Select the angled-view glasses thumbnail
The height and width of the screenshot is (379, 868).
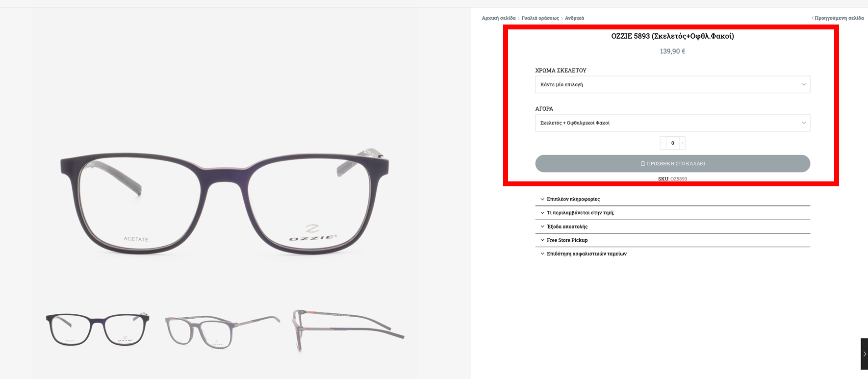point(222,331)
